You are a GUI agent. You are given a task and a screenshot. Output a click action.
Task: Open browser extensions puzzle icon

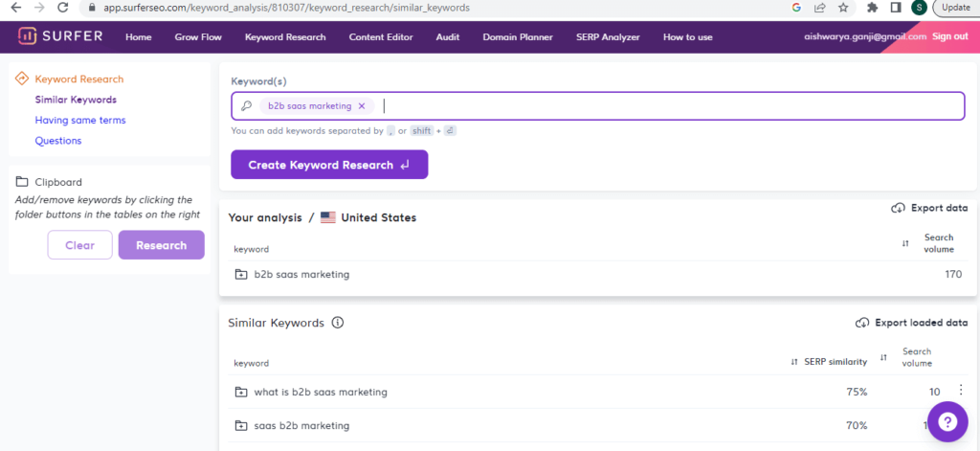point(873,8)
